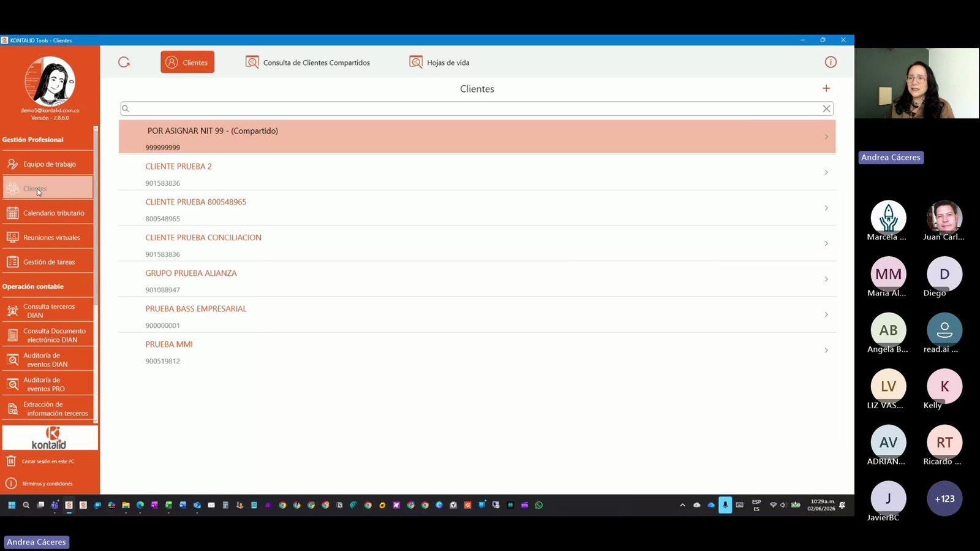Click the user profile avatar picture
This screenshot has width=980, height=551.
pos(50,82)
